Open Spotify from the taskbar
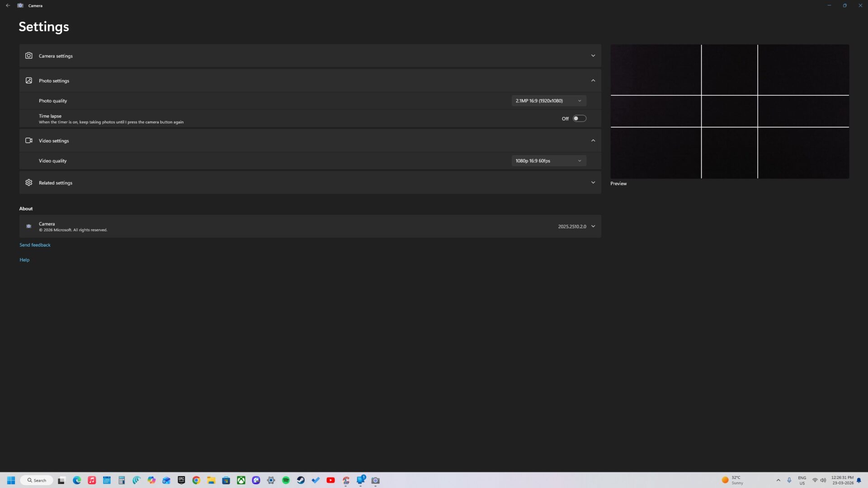The width and height of the screenshot is (868, 488). (x=286, y=480)
